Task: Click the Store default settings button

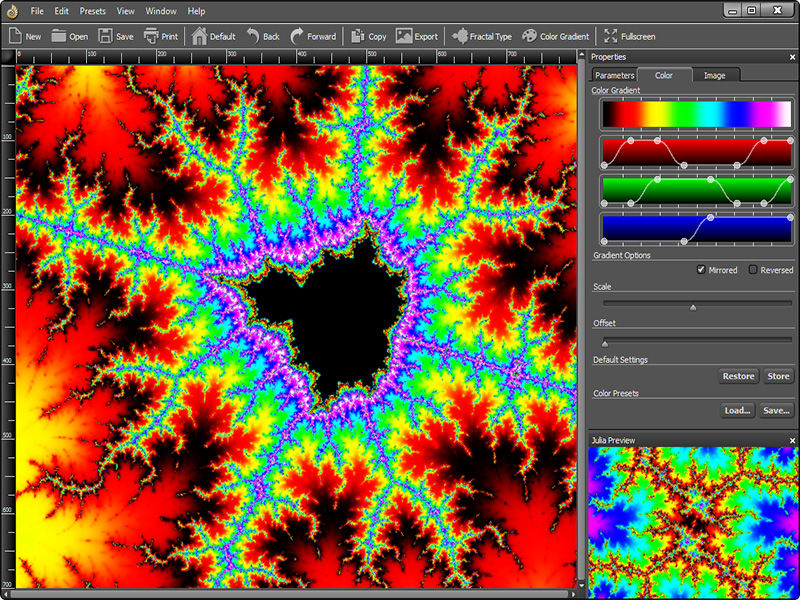Action: (779, 377)
